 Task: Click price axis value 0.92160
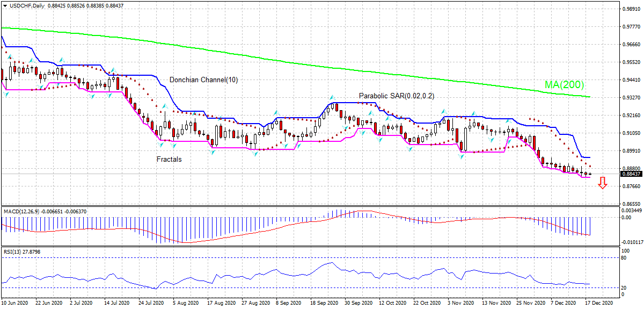631,115
